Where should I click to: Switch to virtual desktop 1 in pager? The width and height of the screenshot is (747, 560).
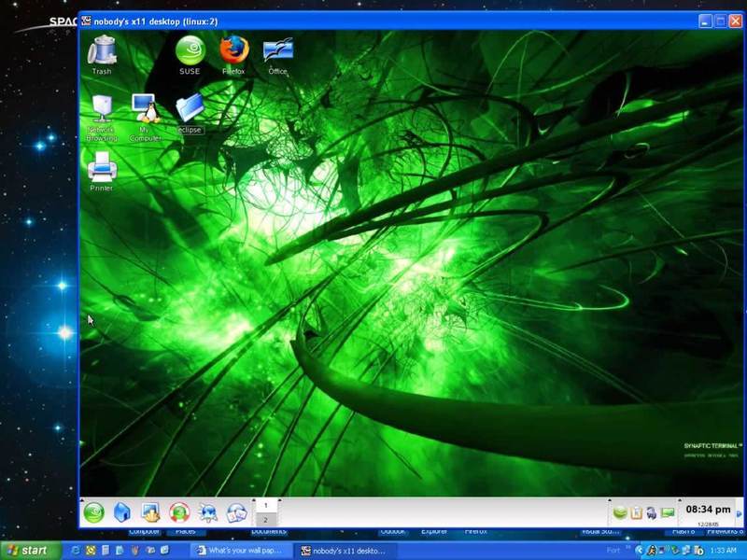click(265, 505)
